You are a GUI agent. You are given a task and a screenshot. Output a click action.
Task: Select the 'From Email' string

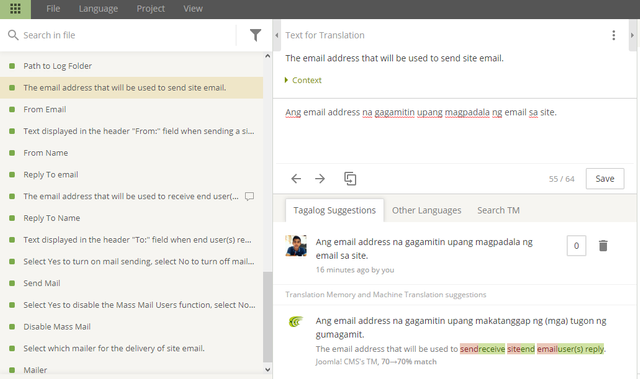(x=131, y=109)
